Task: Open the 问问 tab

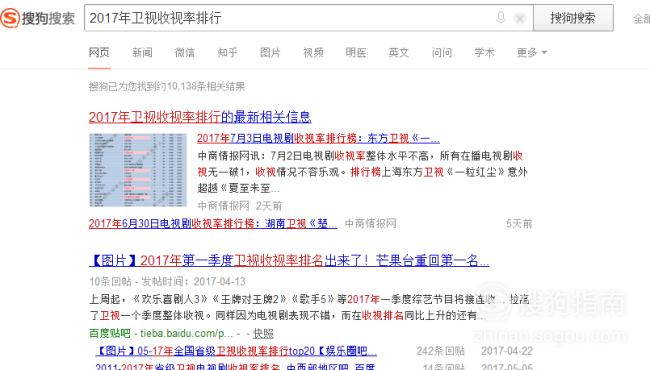Action: (442, 53)
